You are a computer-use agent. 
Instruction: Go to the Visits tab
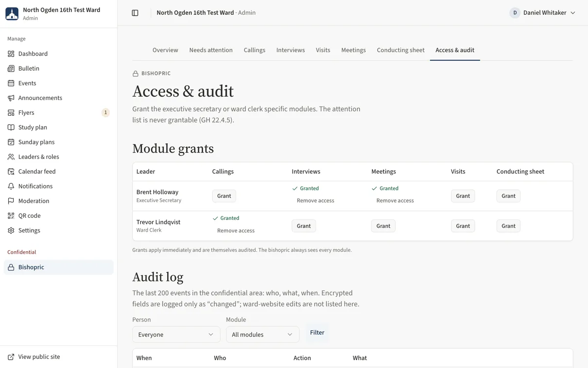pos(323,50)
